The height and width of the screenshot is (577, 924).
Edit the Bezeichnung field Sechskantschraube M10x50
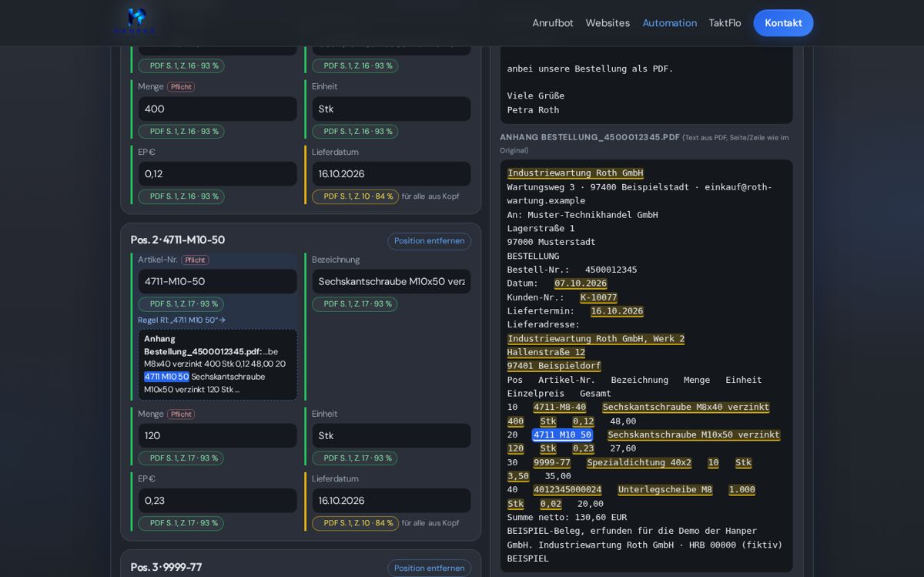pyautogui.click(x=391, y=281)
